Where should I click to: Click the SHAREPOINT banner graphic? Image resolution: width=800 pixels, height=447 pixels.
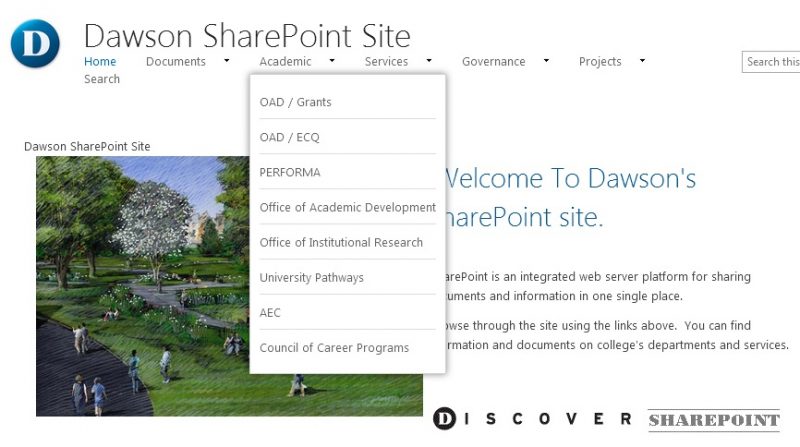coord(714,420)
